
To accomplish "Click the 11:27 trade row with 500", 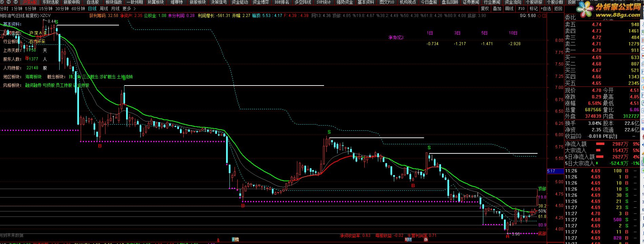I will pos(602,220).
